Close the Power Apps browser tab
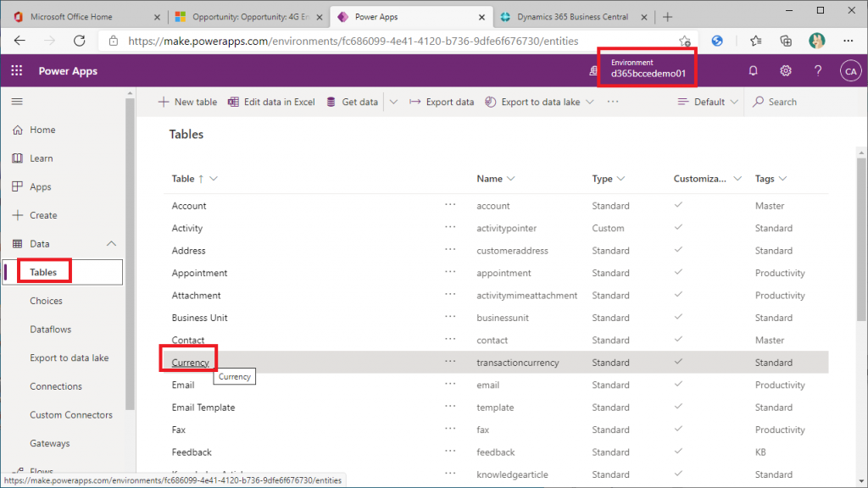The height and width of the screenshot is (488, 868). pos(481,17)
